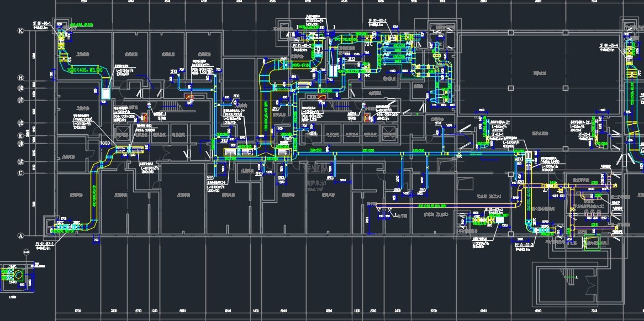The width and height of the screenshot is (644, 321).
Task: Select the grid axis bubble labeled K
Action: click(20, 31)
